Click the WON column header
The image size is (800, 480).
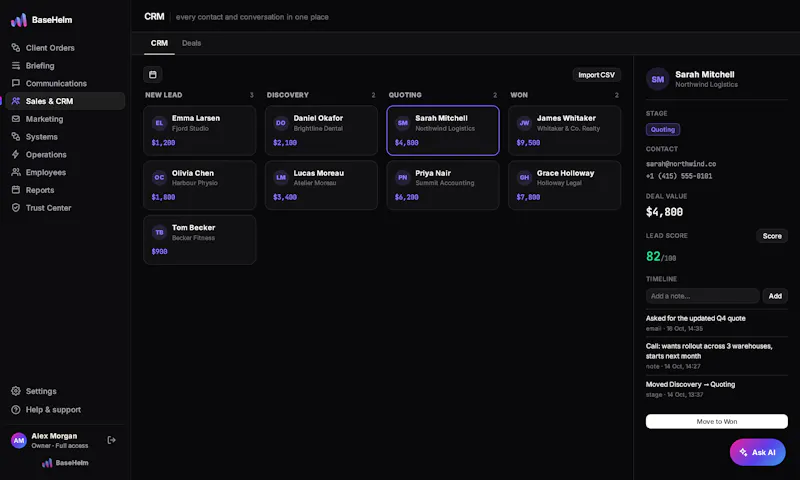point(519,95)
